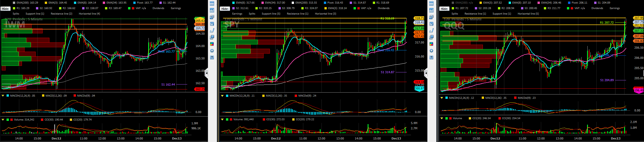Select Support line (5) on the SPY chart
This screenshot has height=142, width=644.
tap(271, 14)
